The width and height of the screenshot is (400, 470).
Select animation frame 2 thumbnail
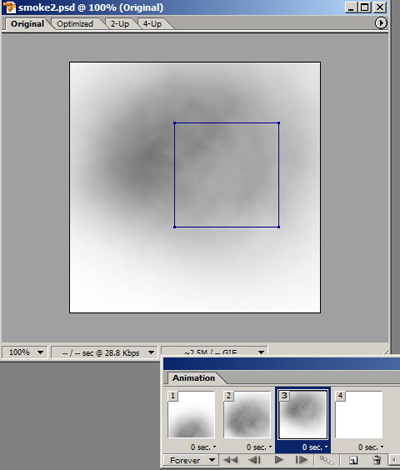click(247, 414)
